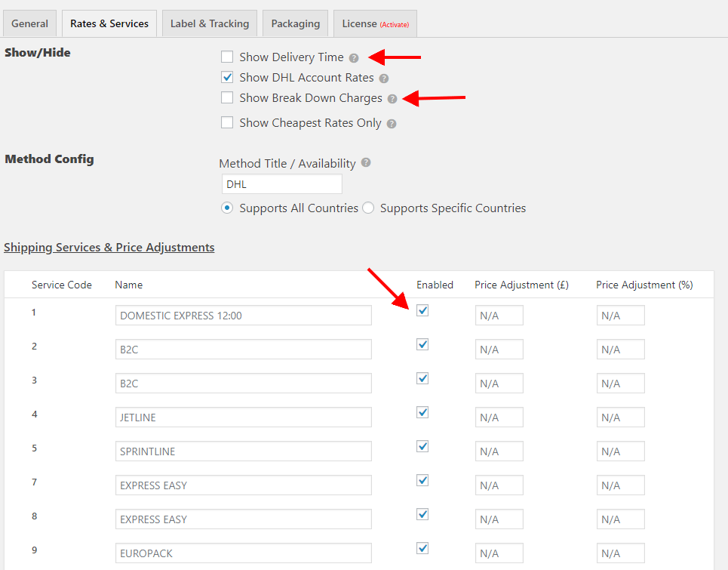
Task: Click the Method Title field containing DHL
Action: (x=281, y=183)
